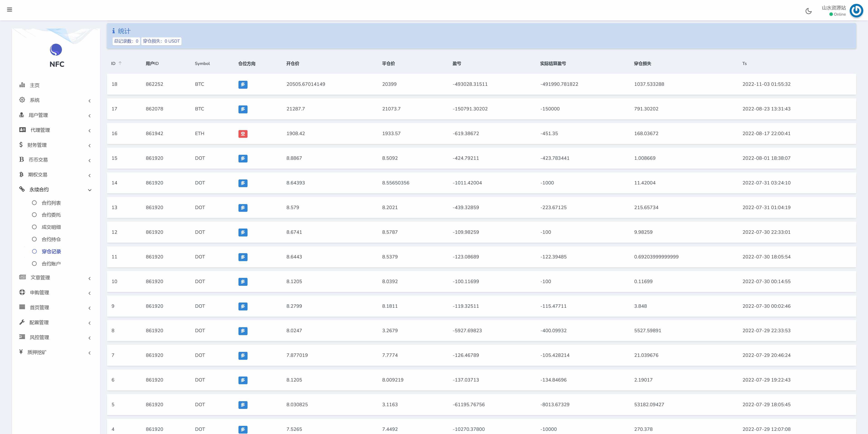Select the 合约列表 radio item
The height and width of the screenshot is (434, 868).
click(34, 202)
